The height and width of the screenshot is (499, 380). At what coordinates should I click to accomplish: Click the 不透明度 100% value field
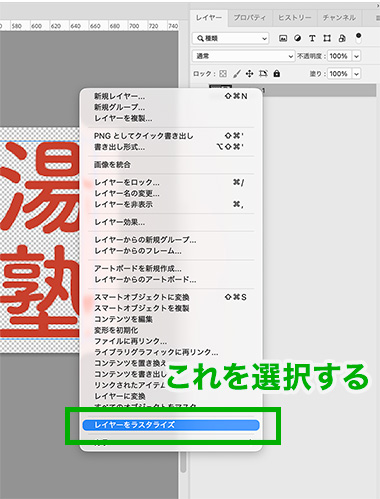point(339,56)
